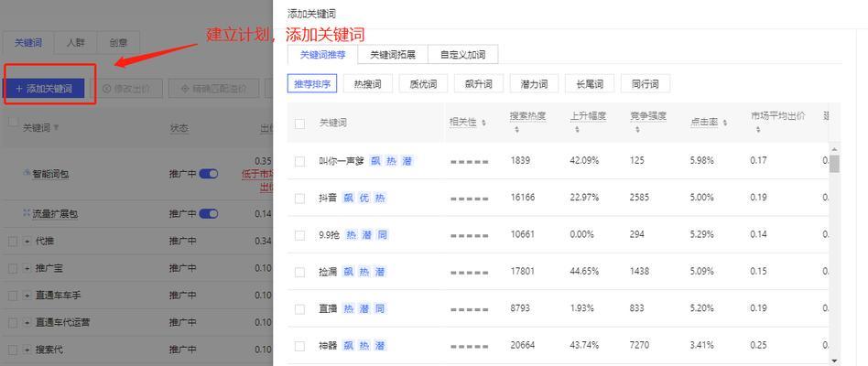
Task: Select the 推荐排序 filter
Action: pos(312,84)
